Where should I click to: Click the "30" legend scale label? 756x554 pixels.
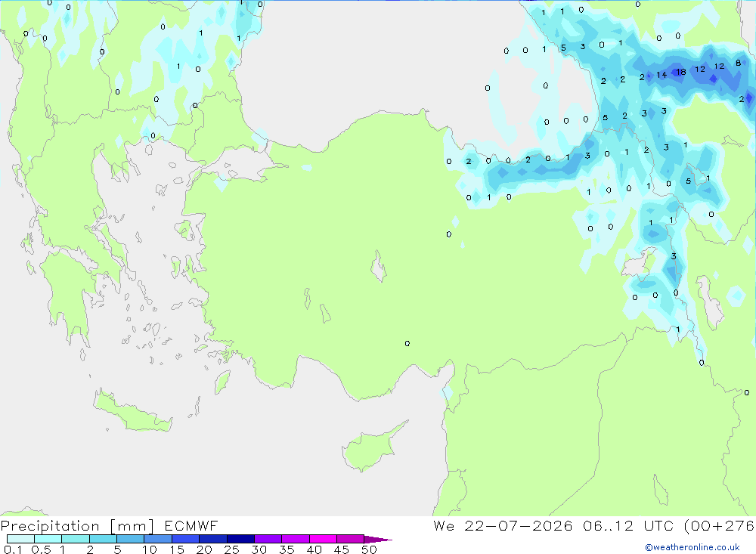pos(259,549)
